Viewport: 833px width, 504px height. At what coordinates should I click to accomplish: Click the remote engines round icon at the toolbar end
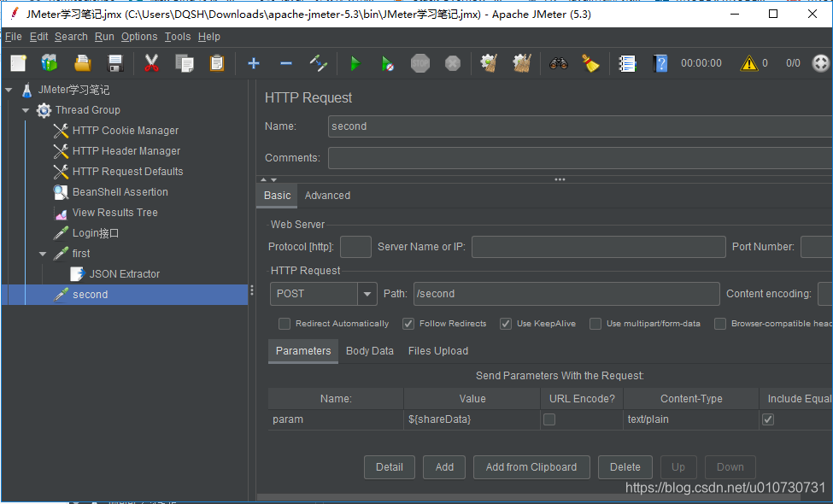pos(821,63)
